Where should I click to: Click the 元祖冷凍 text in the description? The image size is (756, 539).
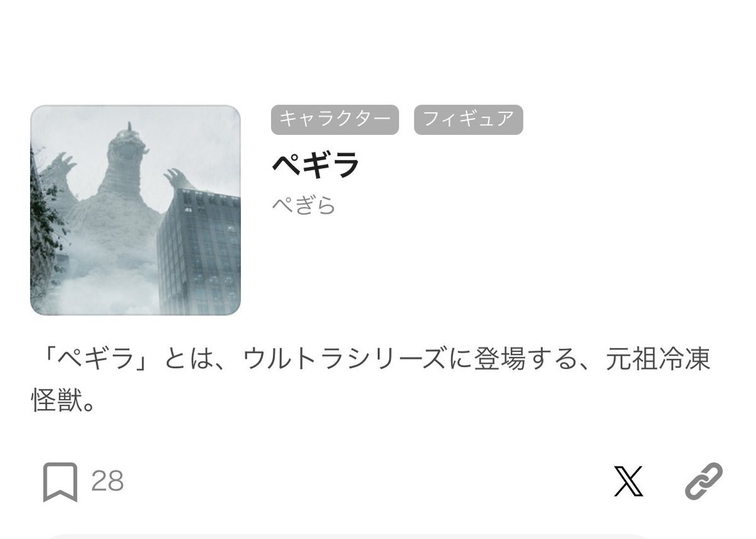(658, 359)
